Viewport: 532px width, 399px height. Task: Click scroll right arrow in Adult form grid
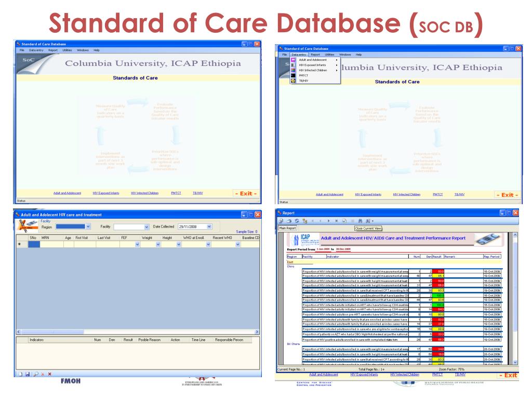click(257, 332)
